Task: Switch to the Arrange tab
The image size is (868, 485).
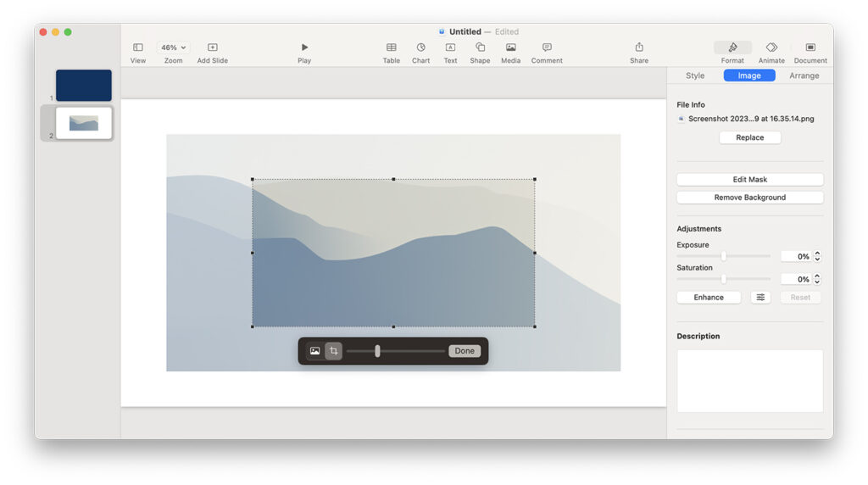Action: [x=804, y=75]
